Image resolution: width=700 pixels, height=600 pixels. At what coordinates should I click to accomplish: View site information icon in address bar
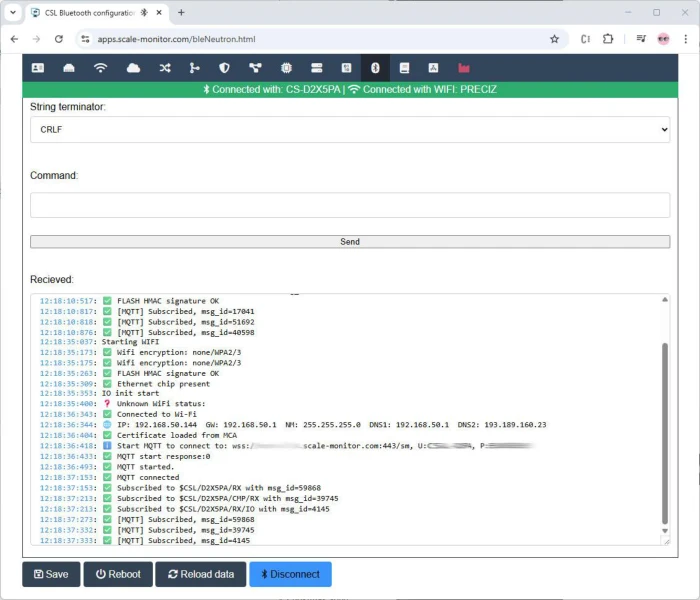[85, 39]
